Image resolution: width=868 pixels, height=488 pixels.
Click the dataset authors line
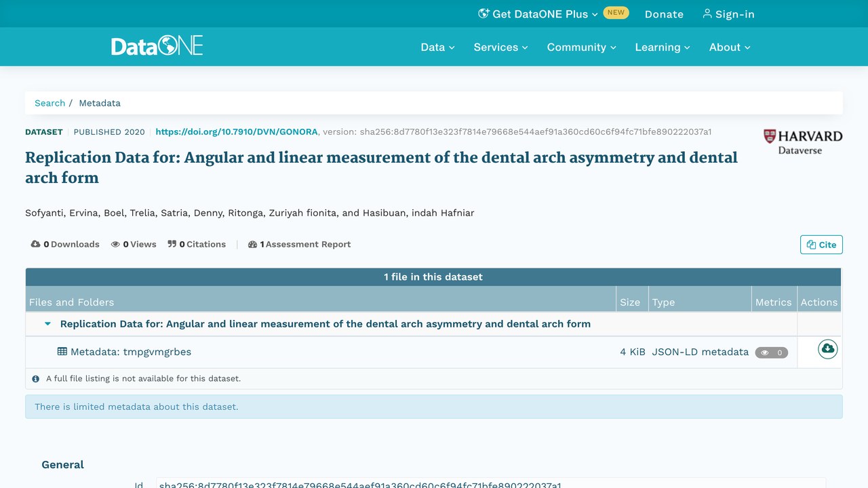click(x=250, y=213)
